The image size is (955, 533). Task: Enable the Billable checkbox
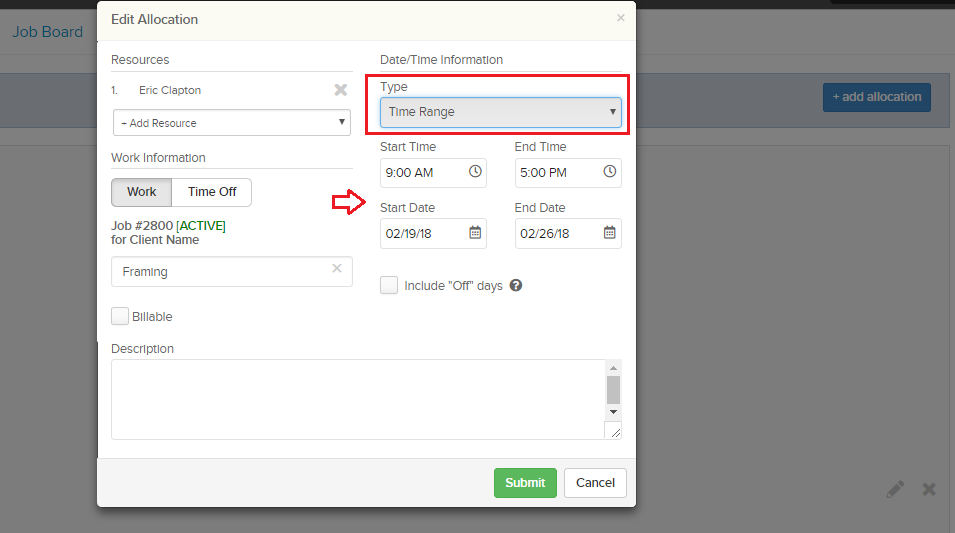pos(120,316)
